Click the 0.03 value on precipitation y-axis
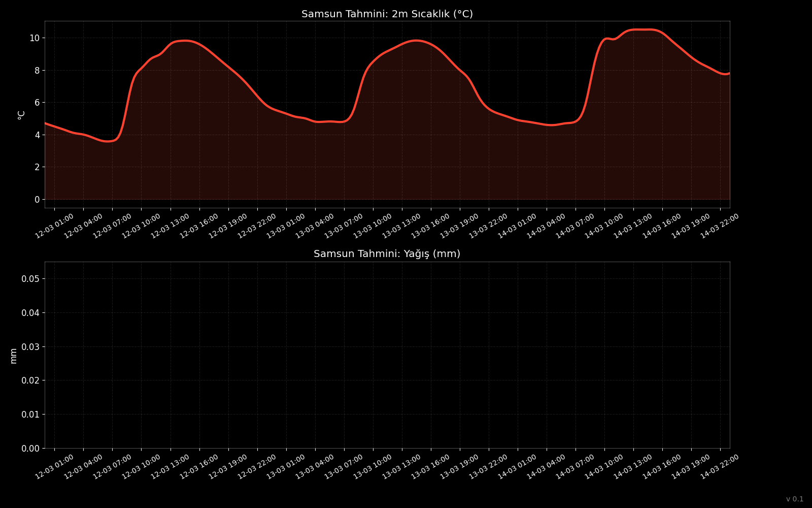812x508 pixels. [x=30, y=347]
